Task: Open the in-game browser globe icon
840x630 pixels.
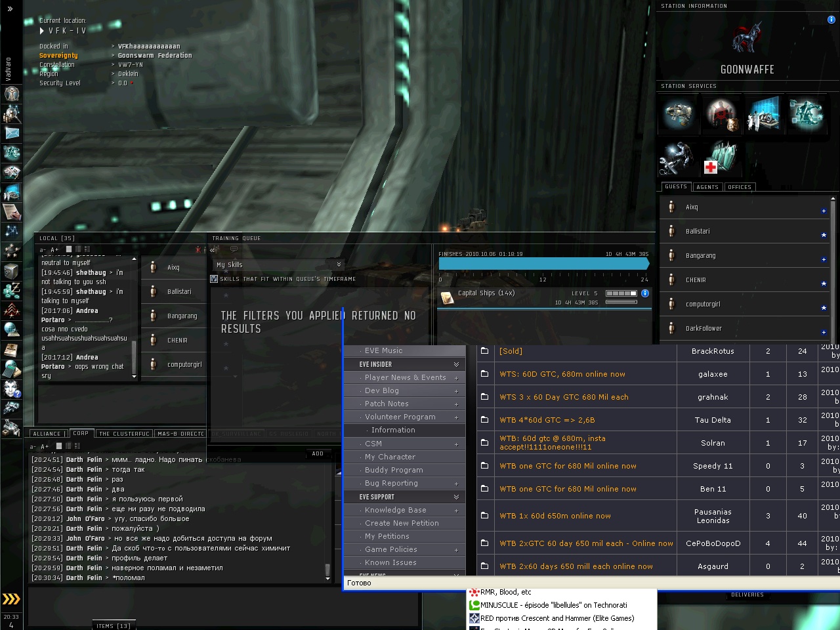Action: 11,330
